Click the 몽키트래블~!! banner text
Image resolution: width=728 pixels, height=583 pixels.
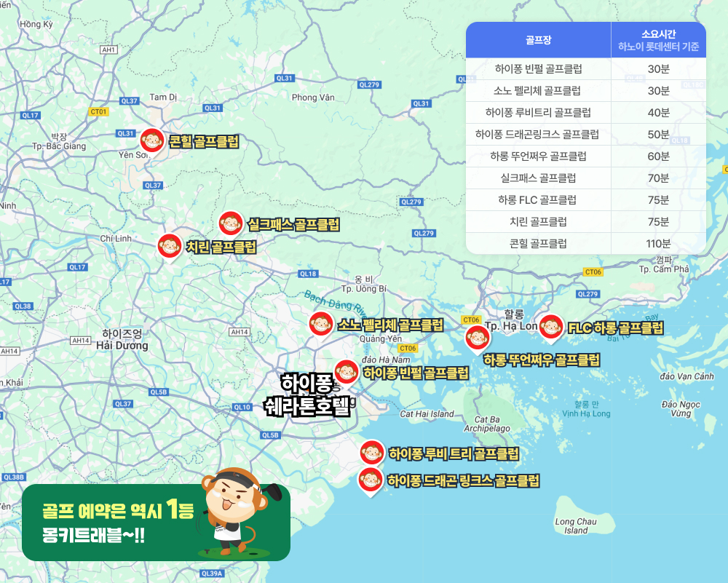point(93,535)
